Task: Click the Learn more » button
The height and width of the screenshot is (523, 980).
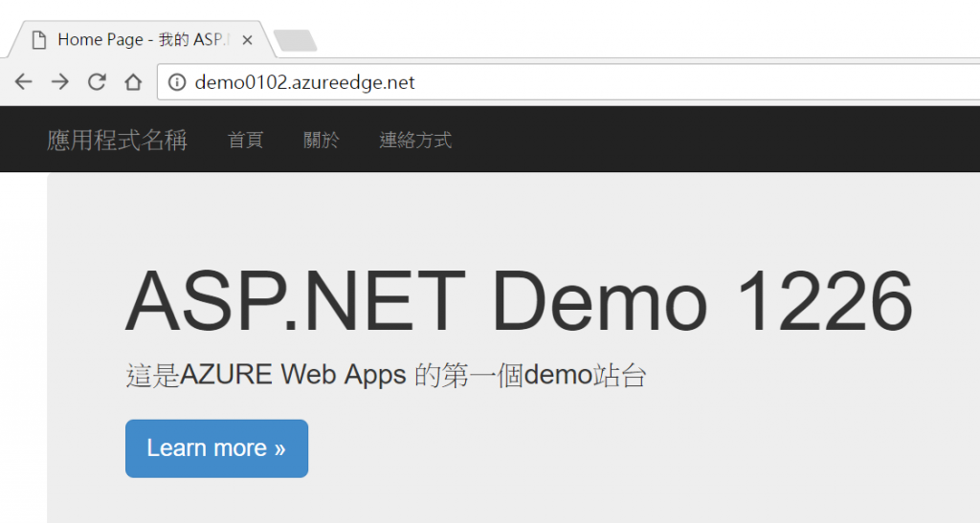Action: (217, 448)
